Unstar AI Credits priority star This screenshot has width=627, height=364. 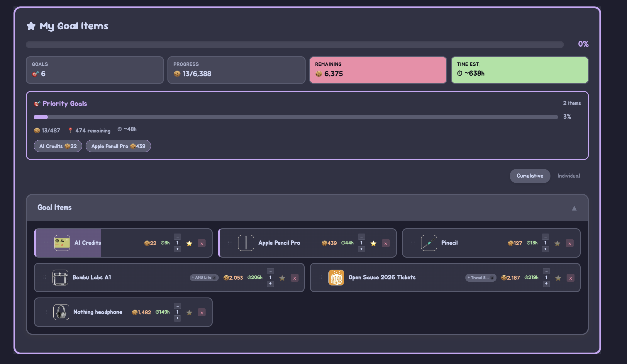click(189, 243)
